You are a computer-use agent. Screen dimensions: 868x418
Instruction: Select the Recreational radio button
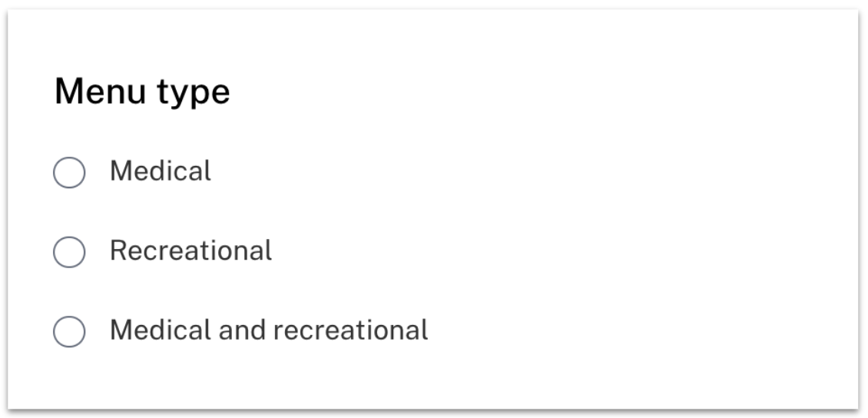point(69,252)
